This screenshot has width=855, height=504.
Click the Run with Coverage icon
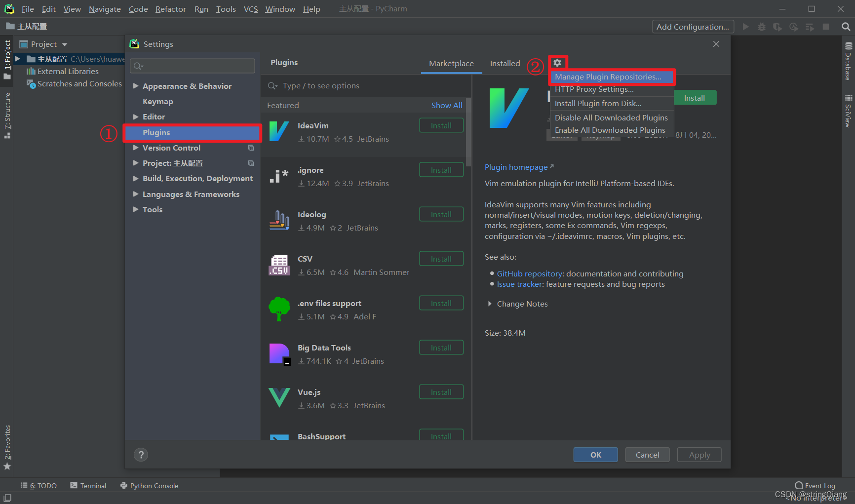[777, 27]
